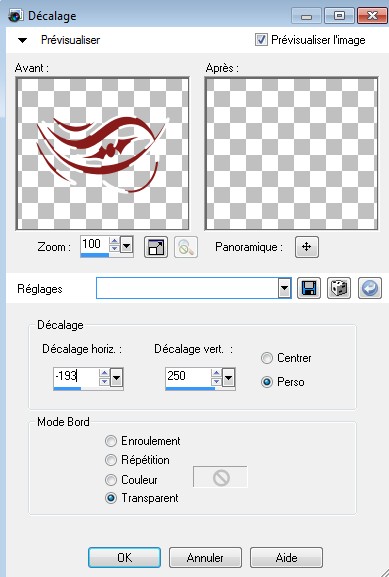Click the Annuler button

pyautogui.click(x=205, y=557)
